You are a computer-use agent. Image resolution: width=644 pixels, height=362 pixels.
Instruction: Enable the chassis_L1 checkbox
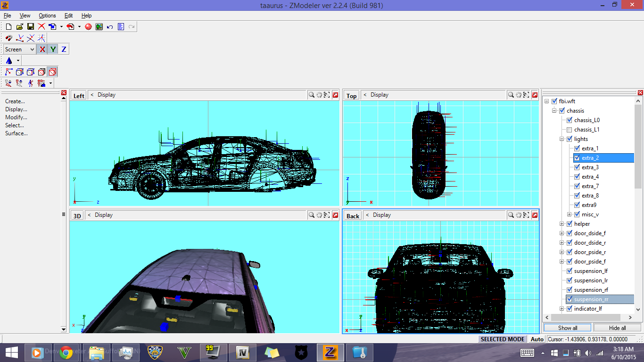tap(569, 130)
